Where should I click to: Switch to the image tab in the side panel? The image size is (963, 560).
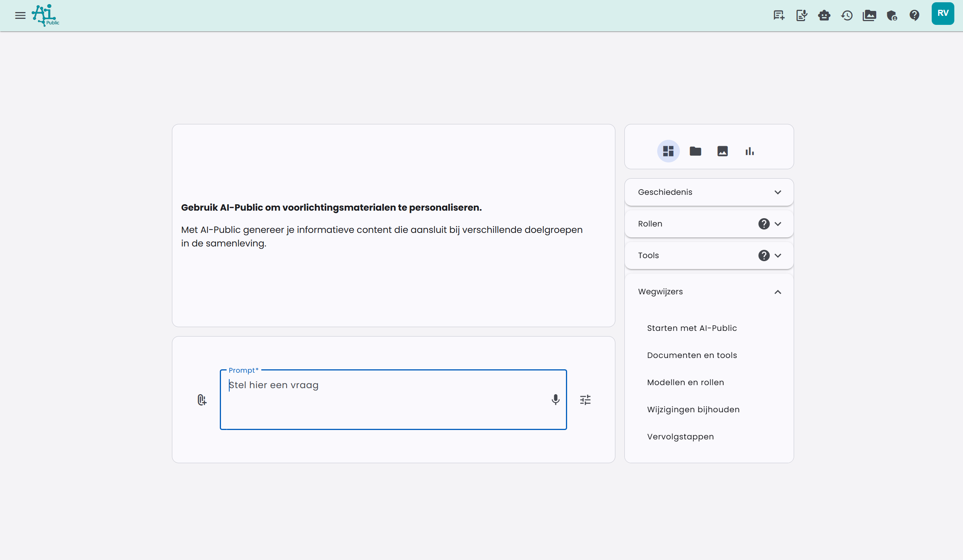coord(722,151)
